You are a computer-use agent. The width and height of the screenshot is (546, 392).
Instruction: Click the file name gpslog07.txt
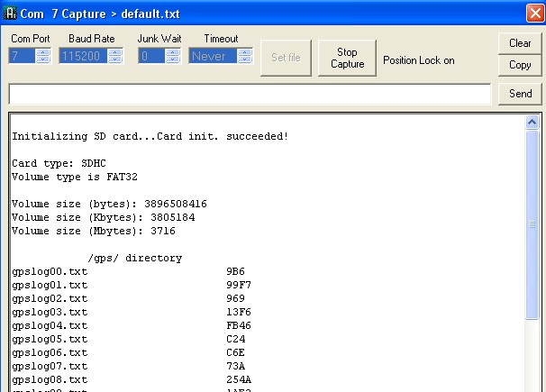pyautogui.click(x=50, y=366)
